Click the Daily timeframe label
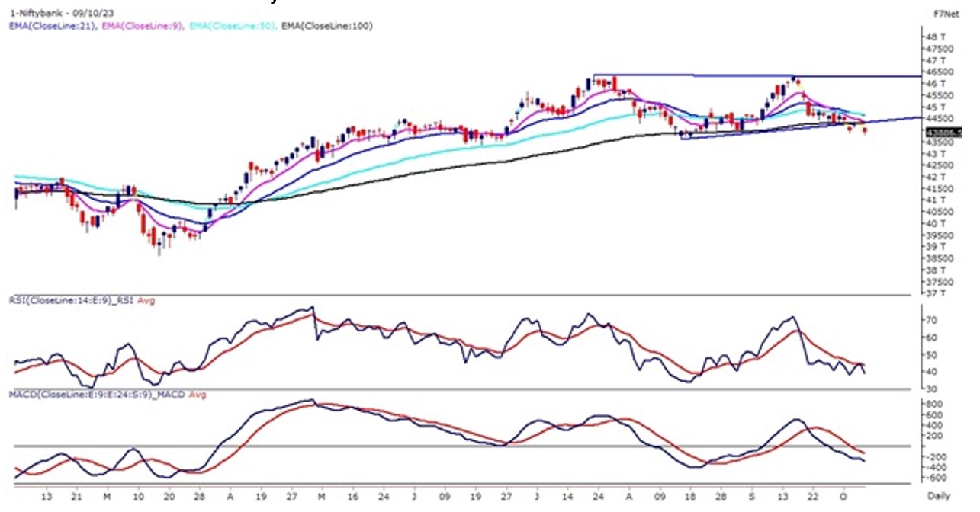 click(939, 496)
